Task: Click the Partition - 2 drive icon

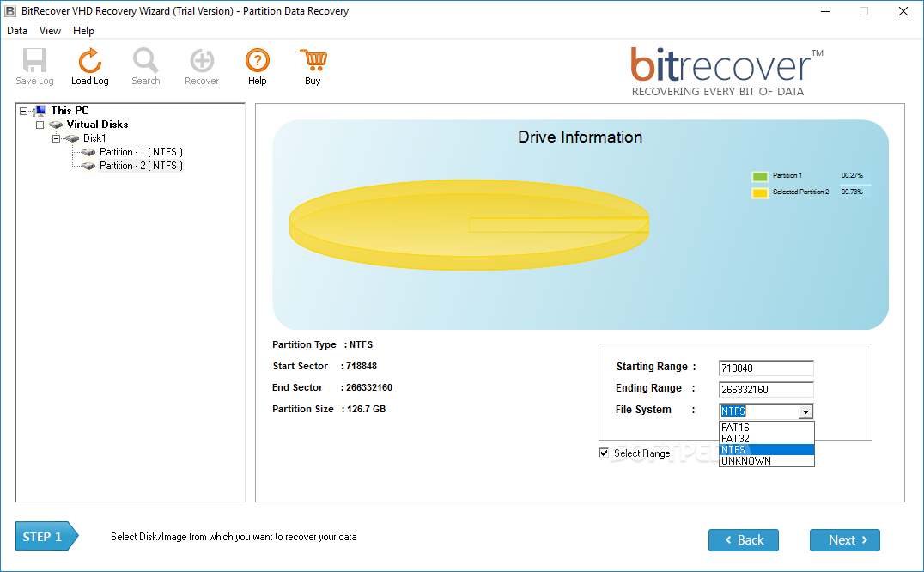Action: pyautogui.click(x=88, y=166)
